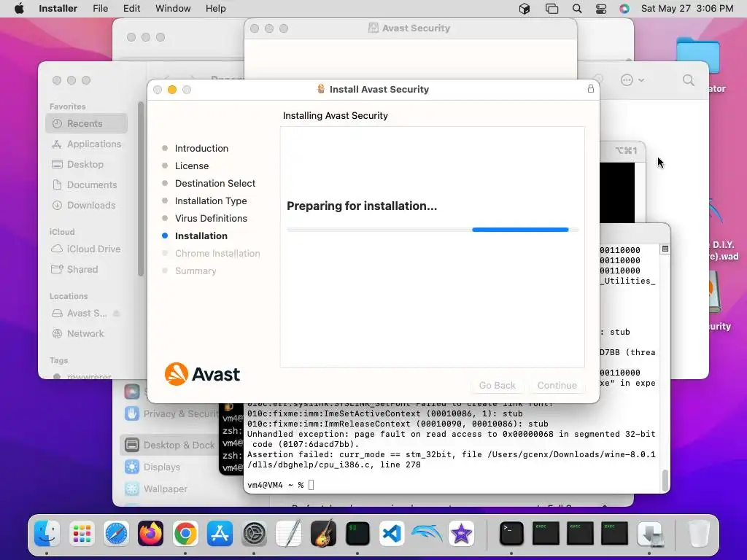747x560 pixels.
Task: Open the Help menu
Action: (x=215, y=9)
